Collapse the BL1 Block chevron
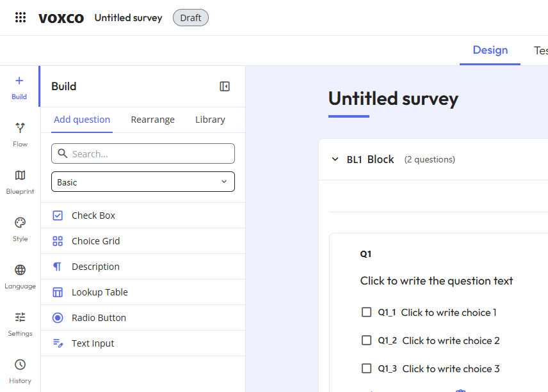The width and height of the screenshot is (548, 392). point(335,159)
